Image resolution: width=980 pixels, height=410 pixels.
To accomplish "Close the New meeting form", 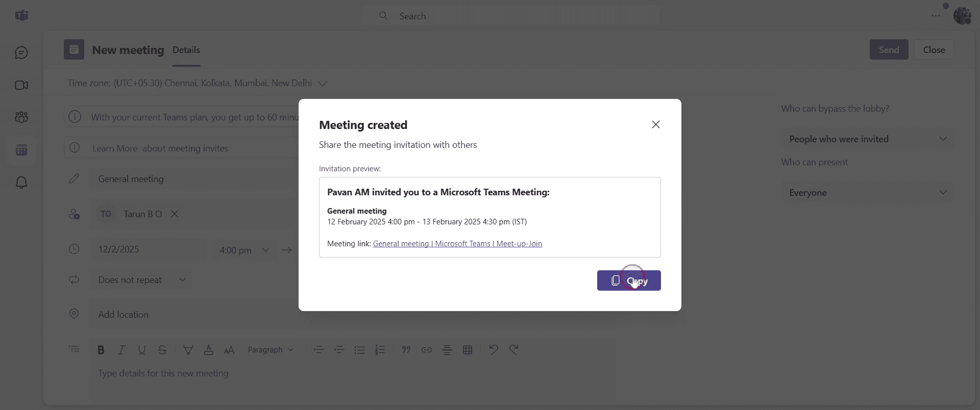I will coord(934,49).
